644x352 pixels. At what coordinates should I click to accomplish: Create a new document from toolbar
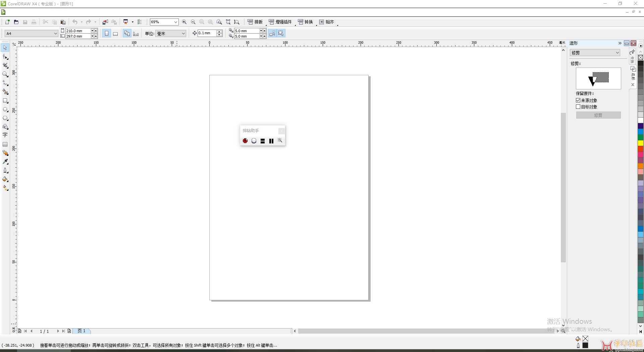pyautogui.click(x=7, y=22)
